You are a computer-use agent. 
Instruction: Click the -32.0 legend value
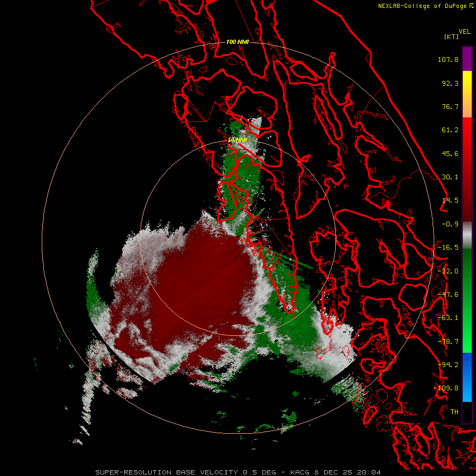tap(448, 271)
